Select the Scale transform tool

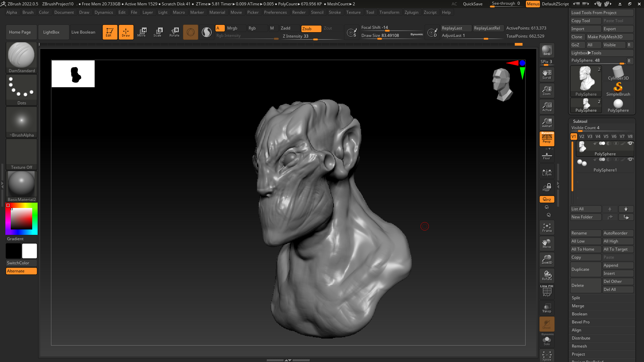coord(157,32)
